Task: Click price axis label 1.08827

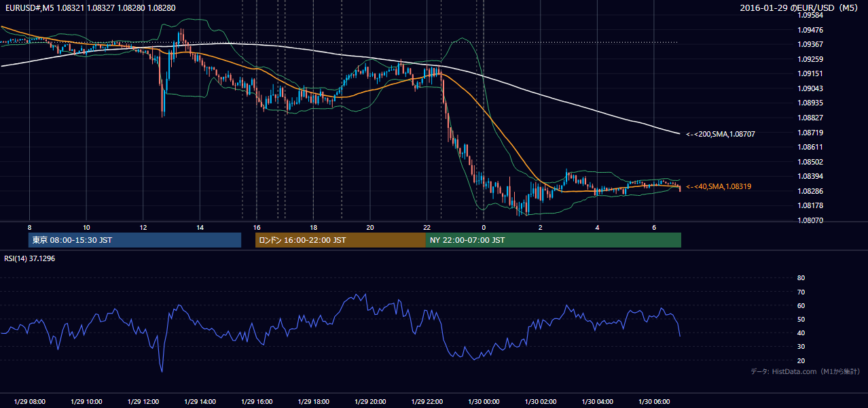Action: [x=810, y=118]
